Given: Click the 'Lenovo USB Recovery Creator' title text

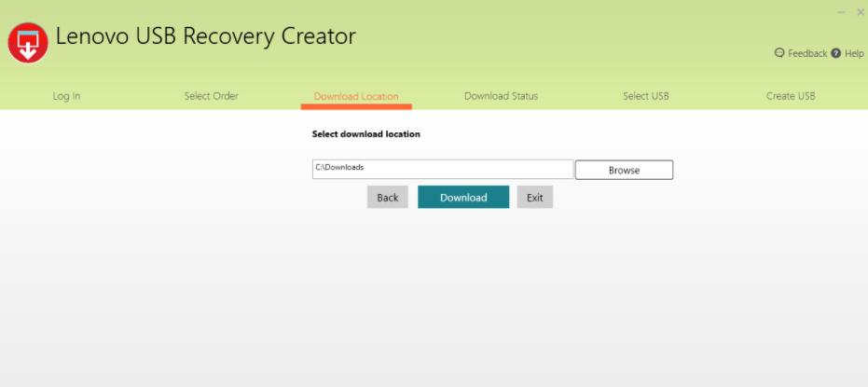Looking at the screenshot, I should pos(205,36).
